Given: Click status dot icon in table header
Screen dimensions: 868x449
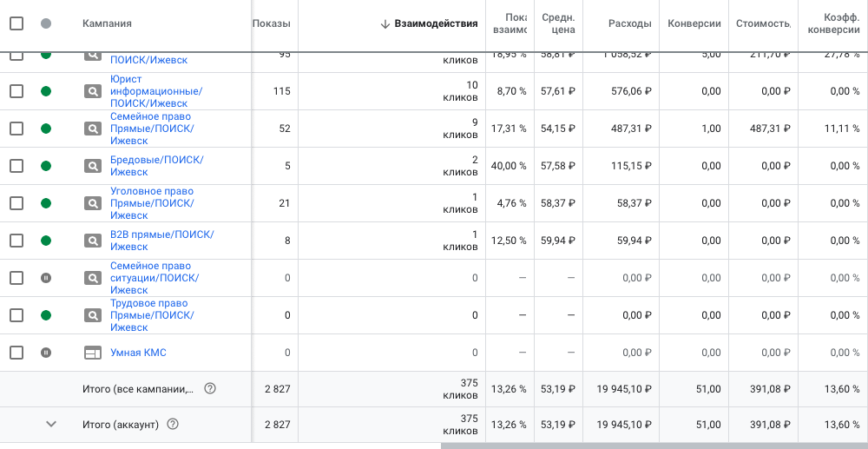Looking at the screenshot, I should (x=46, y=23).
